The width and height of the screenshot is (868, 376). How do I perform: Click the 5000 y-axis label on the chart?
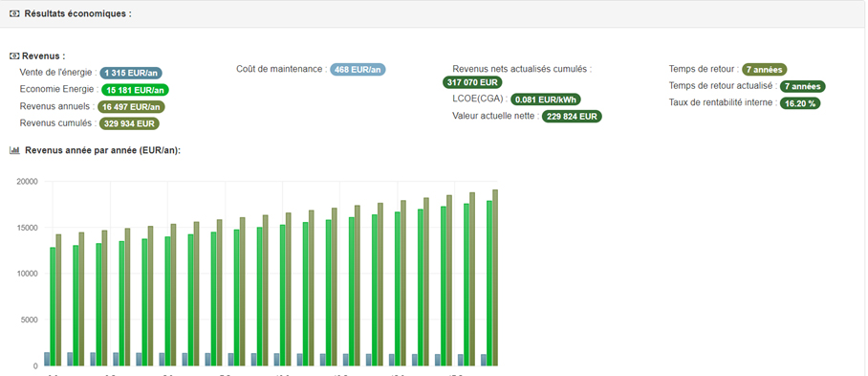(x=29, y=320)
